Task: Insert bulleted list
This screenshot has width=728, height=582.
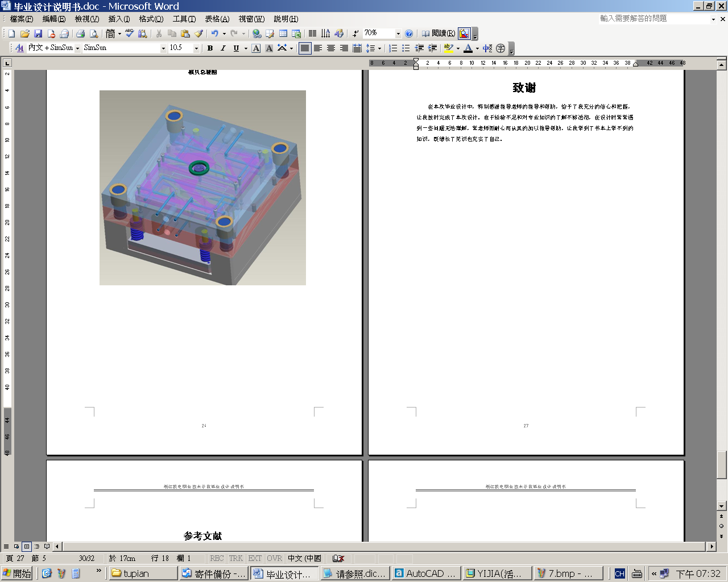Action: 406,48
